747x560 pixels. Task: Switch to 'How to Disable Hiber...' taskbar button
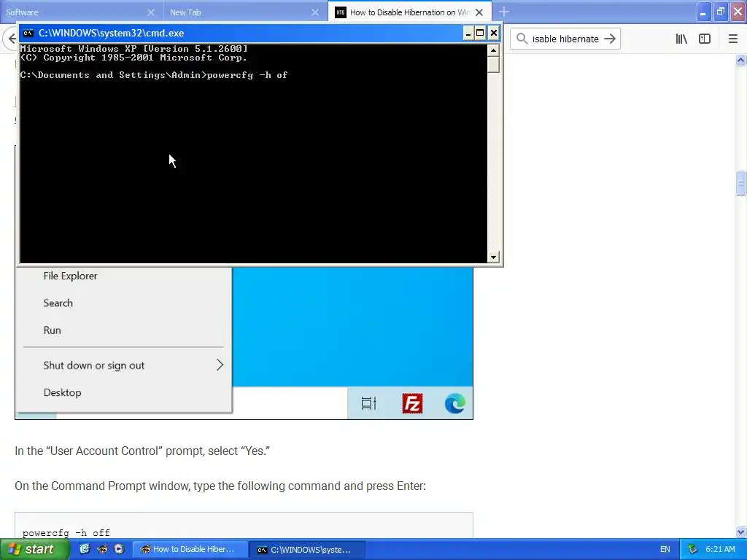pos(190,550)
